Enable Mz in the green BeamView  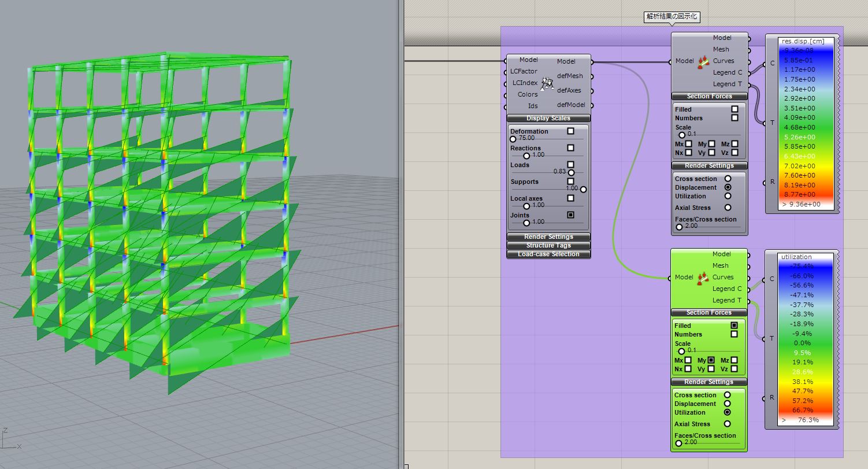tap(734, 360)
